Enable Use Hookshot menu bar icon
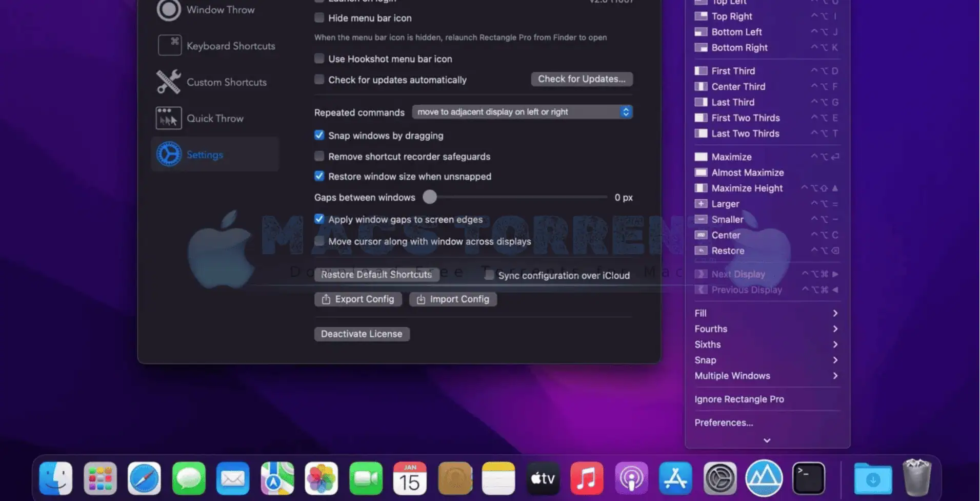The image size is (980, 501). [319, 59]
